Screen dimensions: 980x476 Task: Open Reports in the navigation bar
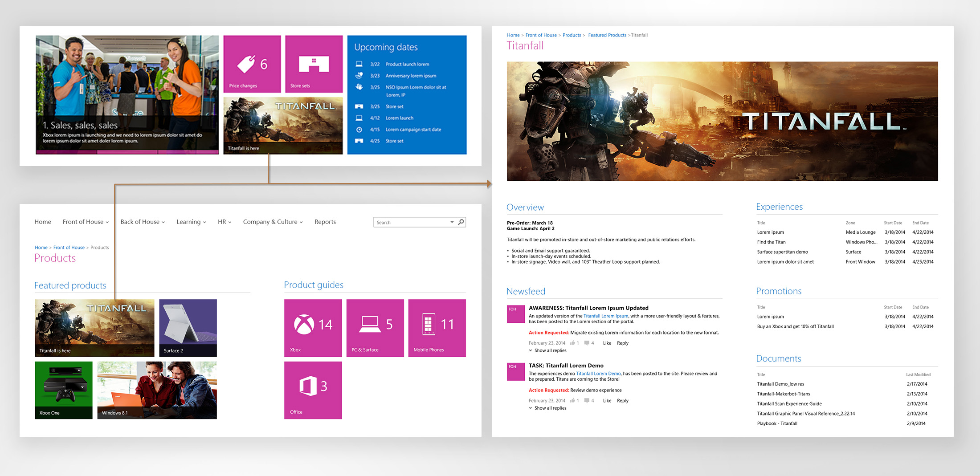click(x=325, y=222)
